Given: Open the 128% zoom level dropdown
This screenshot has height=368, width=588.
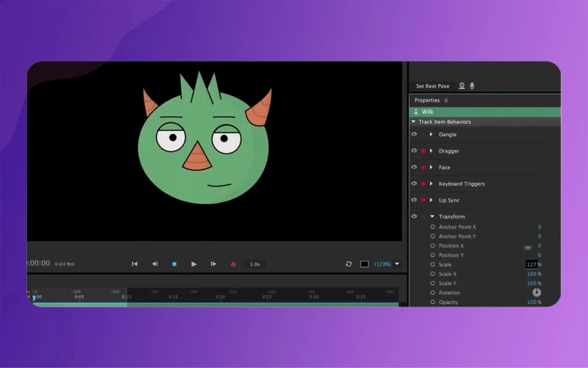Looking at the screenshot, I should 397,264.
